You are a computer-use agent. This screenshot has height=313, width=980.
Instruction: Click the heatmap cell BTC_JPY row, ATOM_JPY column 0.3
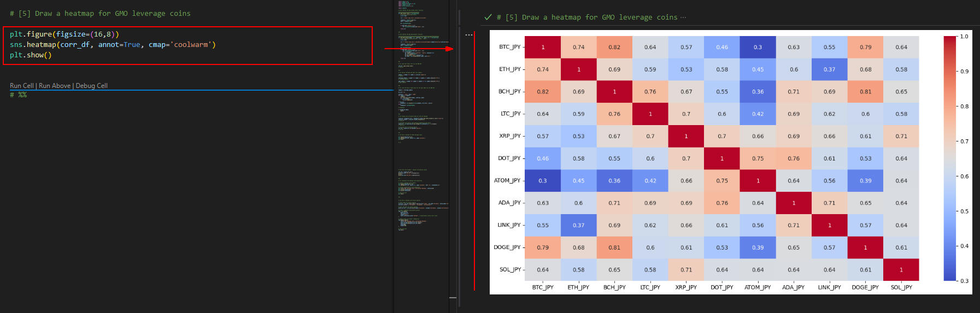click(x=758, y=47)
